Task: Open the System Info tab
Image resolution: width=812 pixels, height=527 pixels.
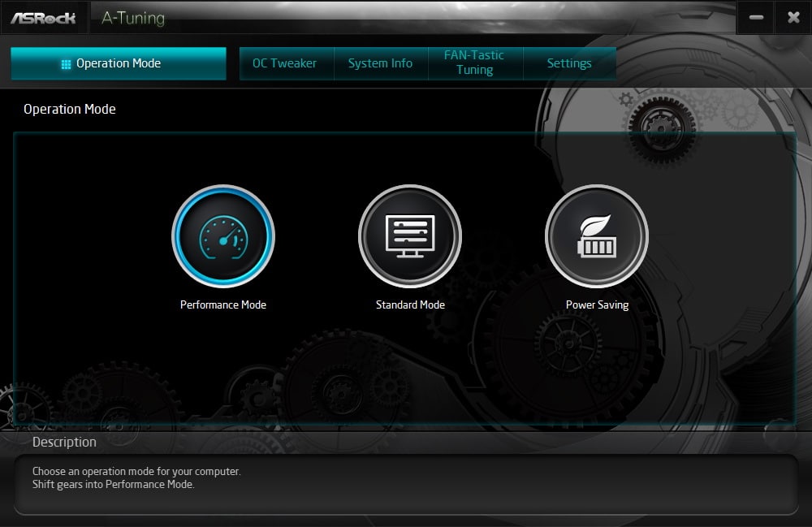Action: (x=380, y=63)
